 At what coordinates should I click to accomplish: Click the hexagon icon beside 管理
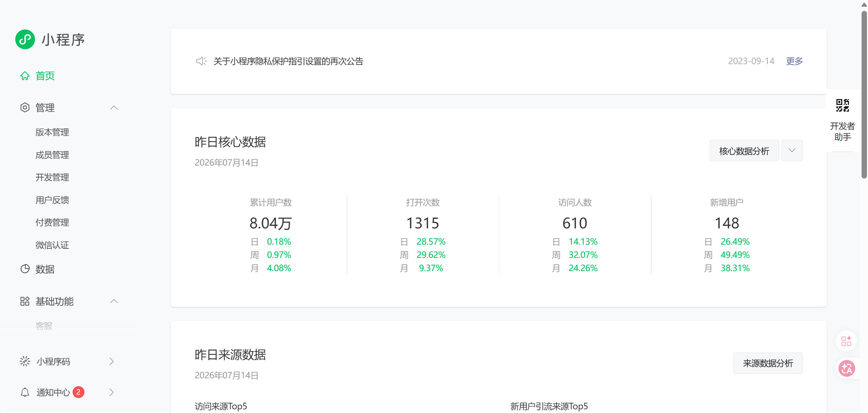pos(25,108)
